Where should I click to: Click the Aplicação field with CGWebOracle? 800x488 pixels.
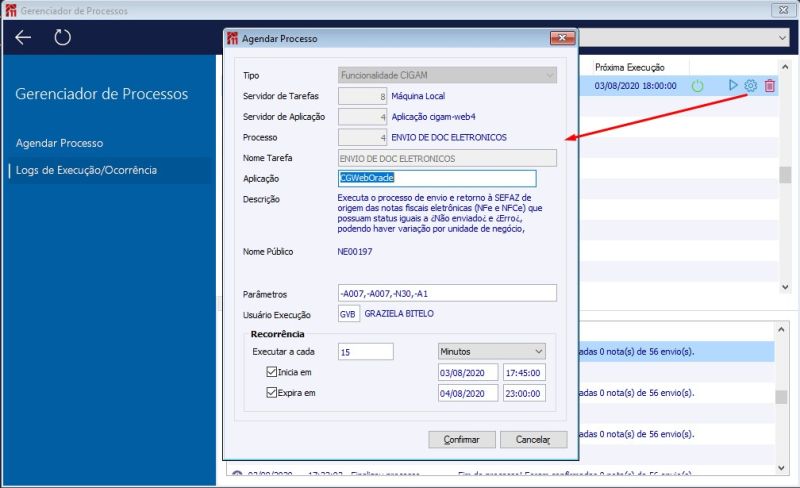[x=437, y=178]
